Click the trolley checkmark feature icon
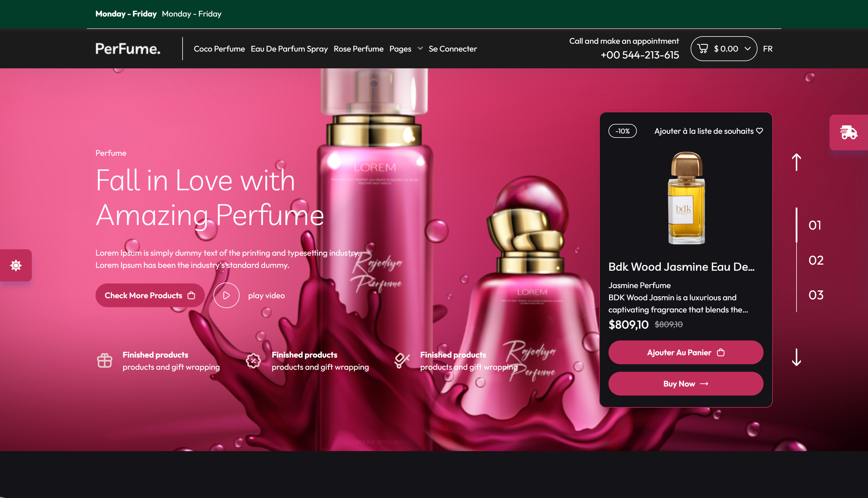Screen dimensions: 868x498 (x=402, y=360)
